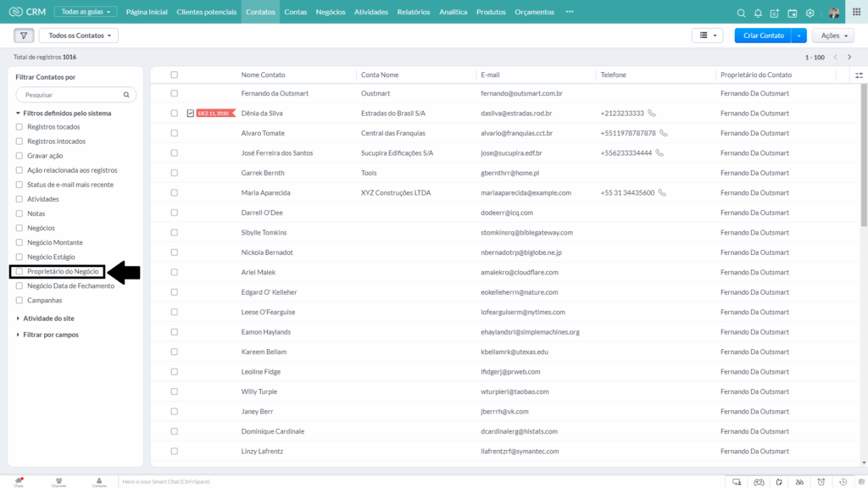Open the list view type dropdown
The image size is (868, 488).
tap(708, 36)
